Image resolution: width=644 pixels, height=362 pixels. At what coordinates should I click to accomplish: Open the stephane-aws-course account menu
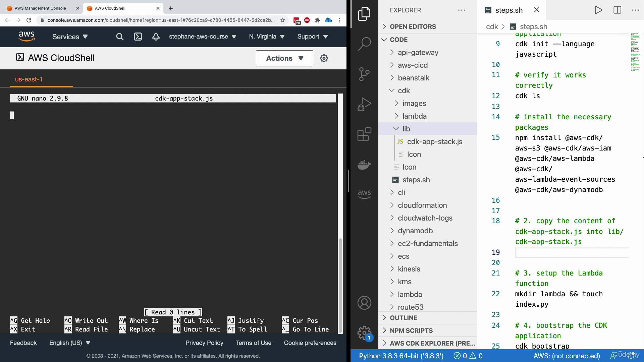coord(203,37)
